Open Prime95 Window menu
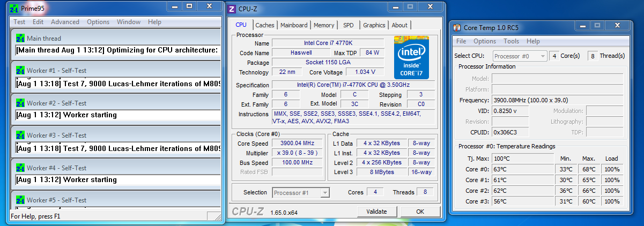644x226 pixels. coord(129,22)
